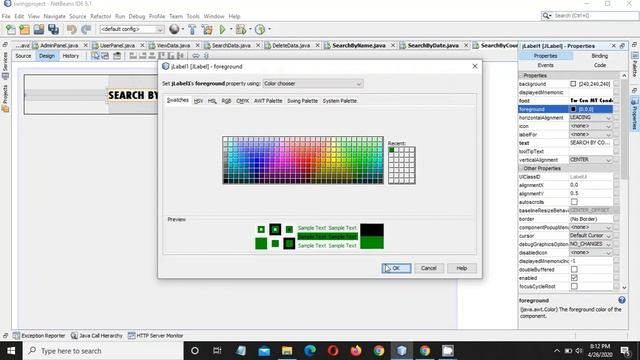Switch to the Swing Palette tab

coord(302,101)
